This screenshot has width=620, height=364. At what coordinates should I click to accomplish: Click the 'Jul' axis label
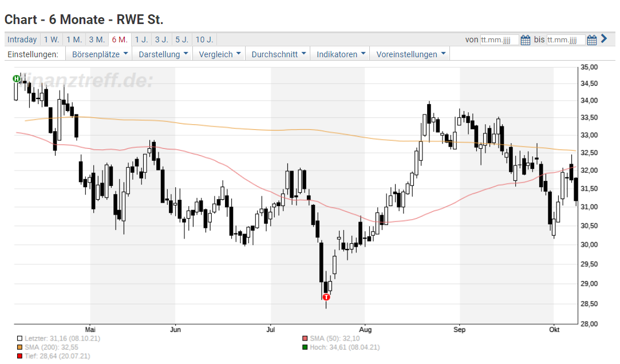coord(270,330)
